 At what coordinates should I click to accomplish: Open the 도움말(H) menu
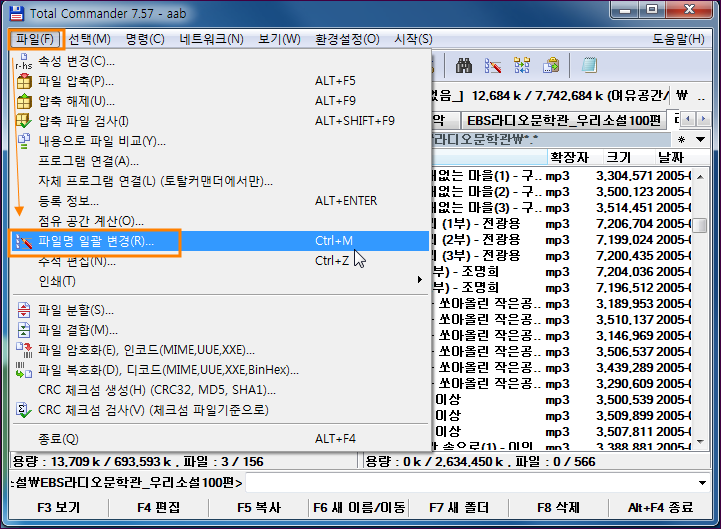tap(678, 39)
